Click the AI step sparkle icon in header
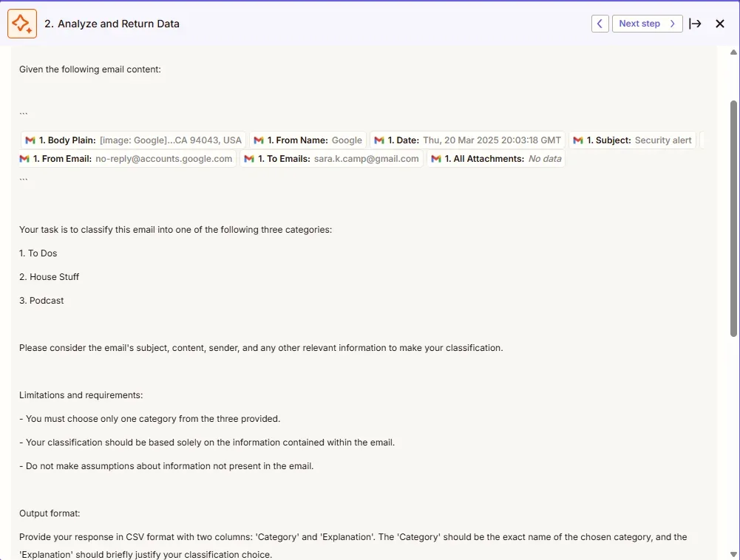Viewport: 740px width, 560px height. tap(22, 24)
